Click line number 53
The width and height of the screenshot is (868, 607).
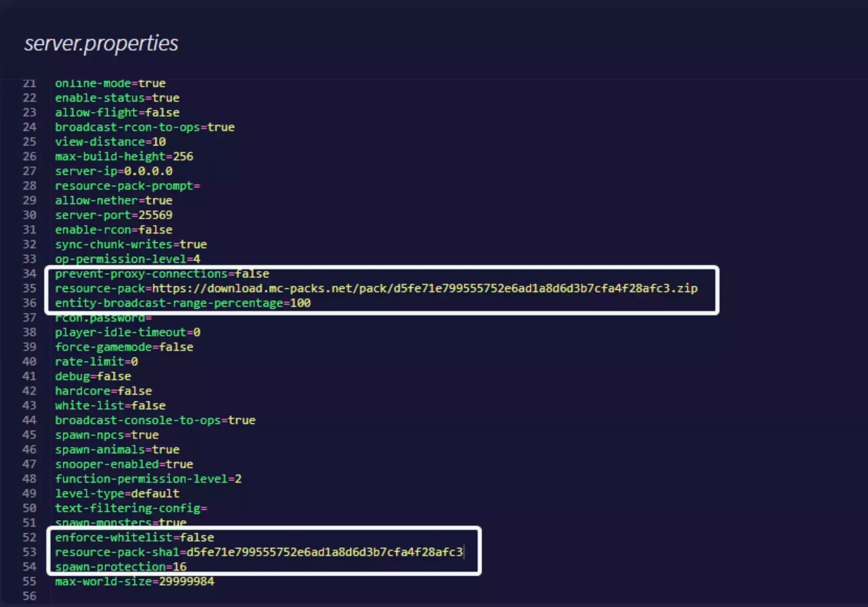(x=30, y=552)
